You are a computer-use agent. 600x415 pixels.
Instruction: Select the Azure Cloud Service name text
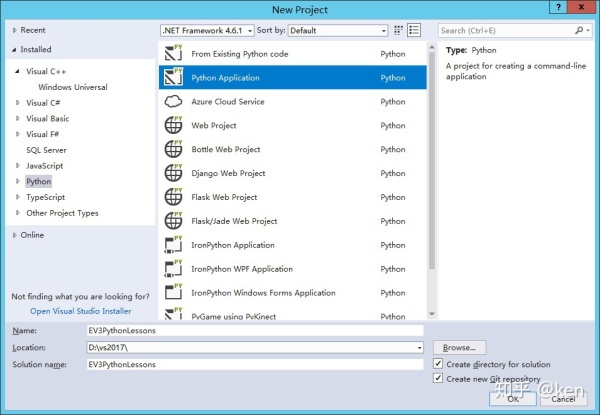228,102
